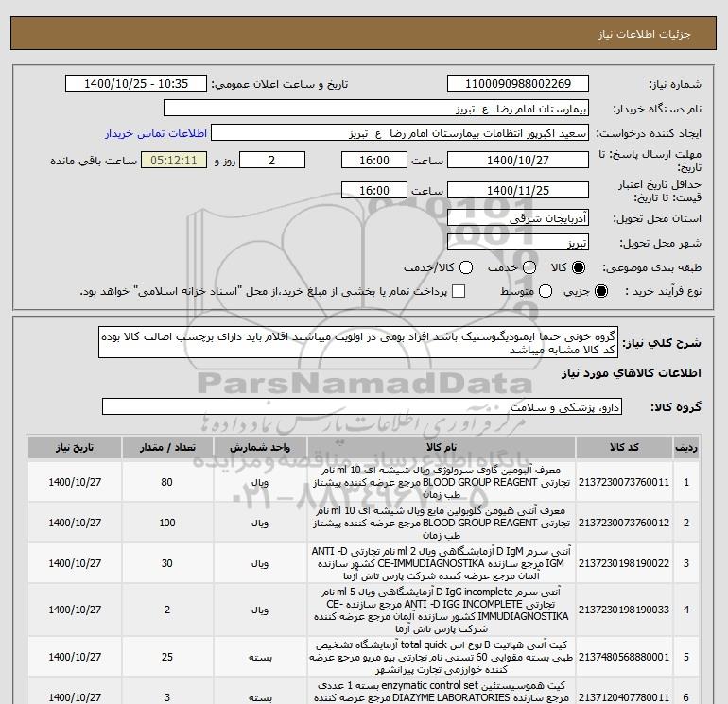This screenshot has width=728, height=704.
Task: Click the city field تبریز
Action: [x=518, y=242]
